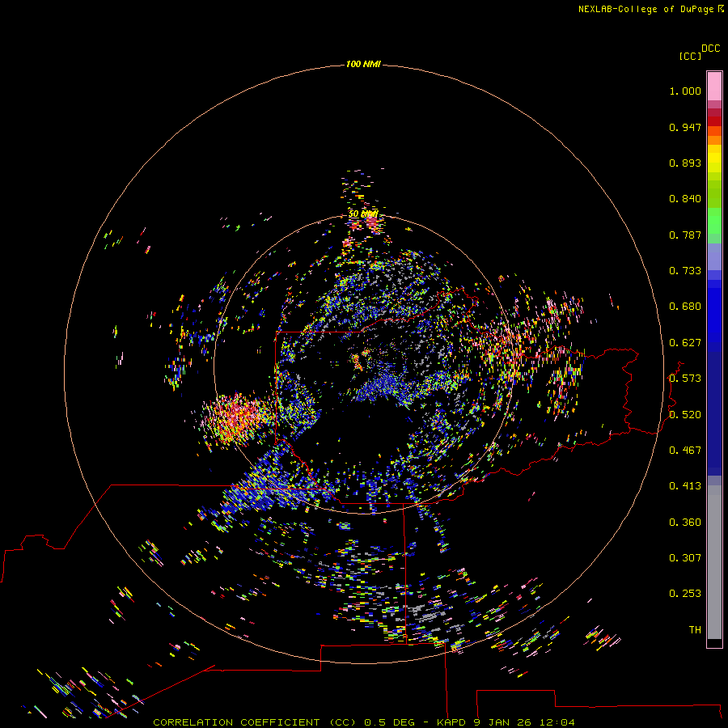Click the 0.573 legend value

click(x=685, y=379)
